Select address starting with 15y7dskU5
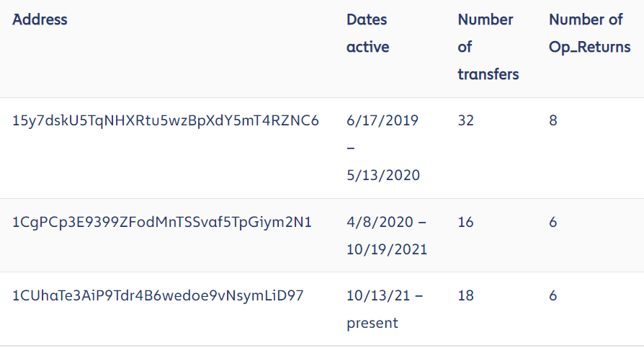Viewport: 644px width, 348px height. 166,120
